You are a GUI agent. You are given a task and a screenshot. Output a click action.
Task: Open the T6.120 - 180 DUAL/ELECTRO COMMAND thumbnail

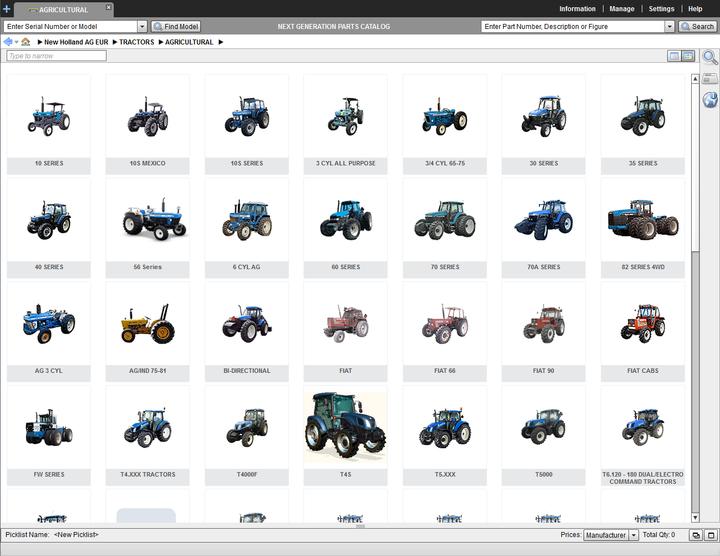[x=643, y=436]
